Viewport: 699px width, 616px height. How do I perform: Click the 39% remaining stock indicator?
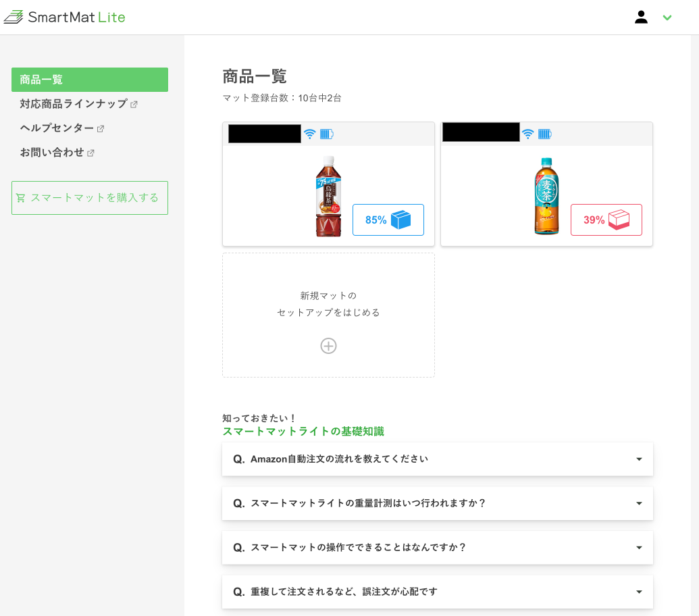[606, 220]
